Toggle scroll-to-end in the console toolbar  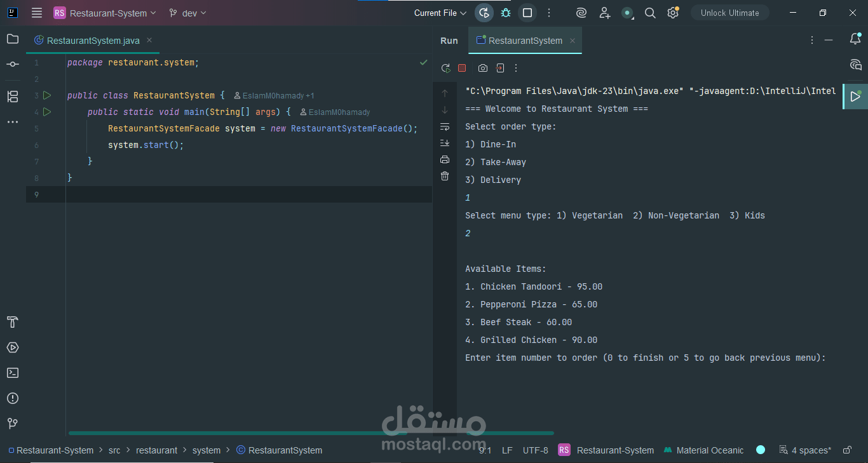(444, 143)
